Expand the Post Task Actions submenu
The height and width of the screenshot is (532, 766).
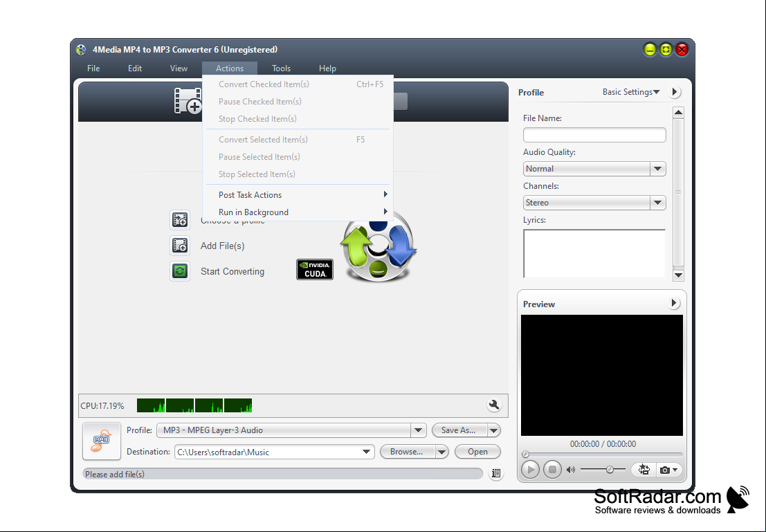(298, 195)
